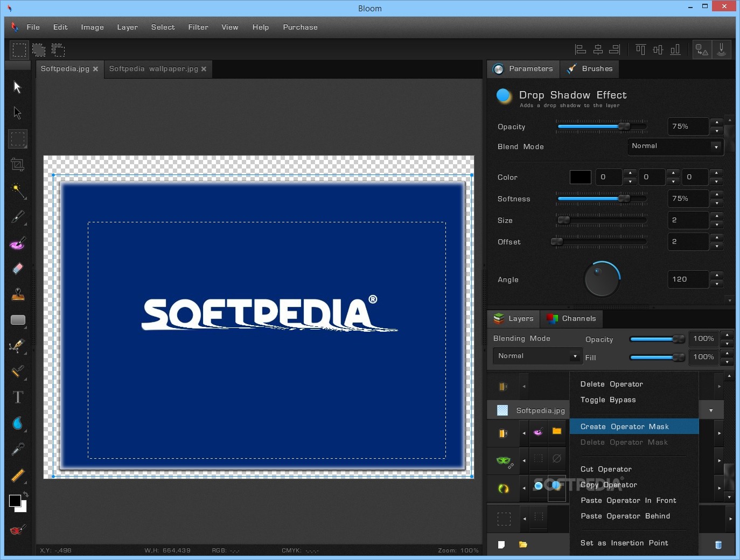Toggle the Drop Shadow Effect blue circle

[504, 96]
